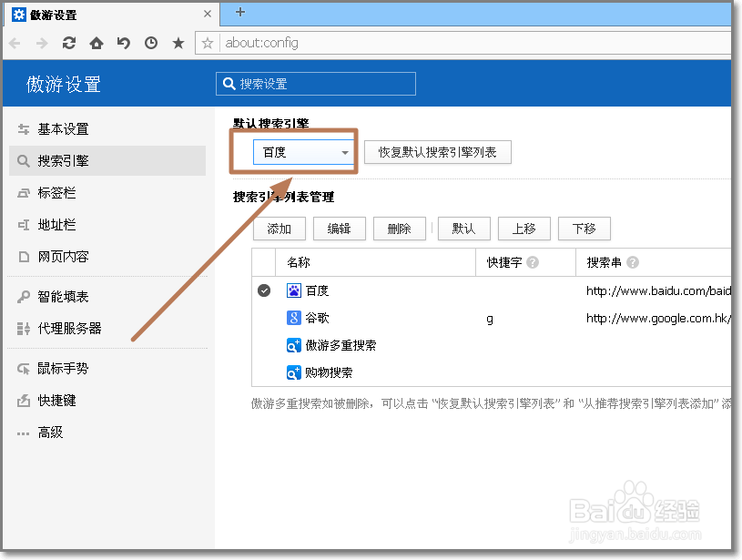Open 智能填表 settings

[107, 296]
